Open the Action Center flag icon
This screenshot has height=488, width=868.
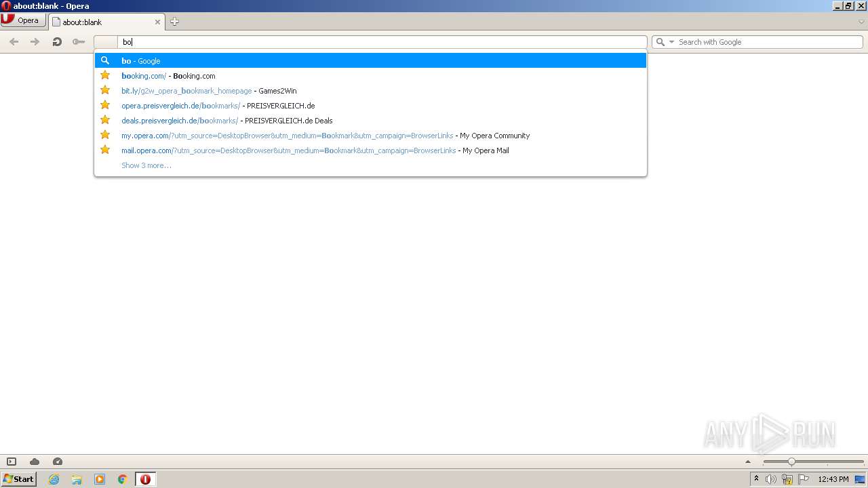804,479
